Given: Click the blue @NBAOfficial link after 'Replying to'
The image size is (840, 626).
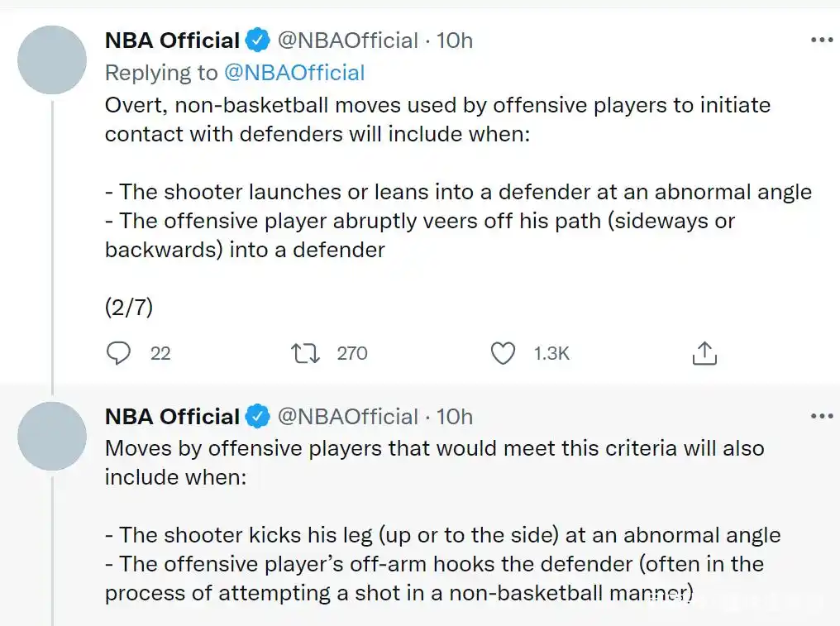Looking at the screenshot, I should tap(294, 73).
